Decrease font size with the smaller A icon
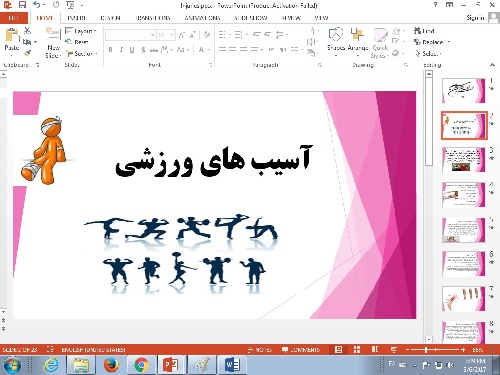Viewport: 500px width, 375px height. click(193, 35)
